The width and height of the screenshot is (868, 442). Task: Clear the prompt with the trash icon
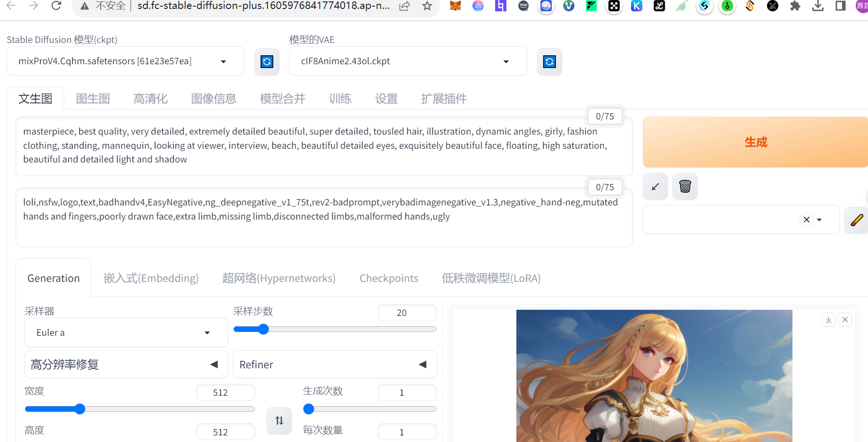(x=685, y=187)
